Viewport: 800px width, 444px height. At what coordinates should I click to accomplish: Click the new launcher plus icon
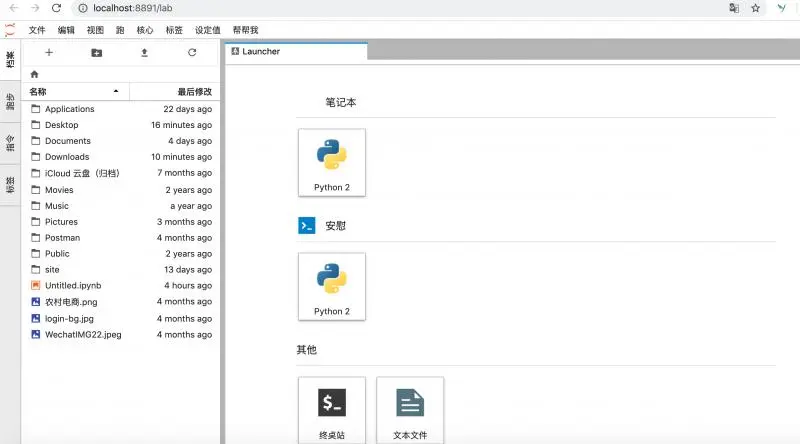(49, 52)
